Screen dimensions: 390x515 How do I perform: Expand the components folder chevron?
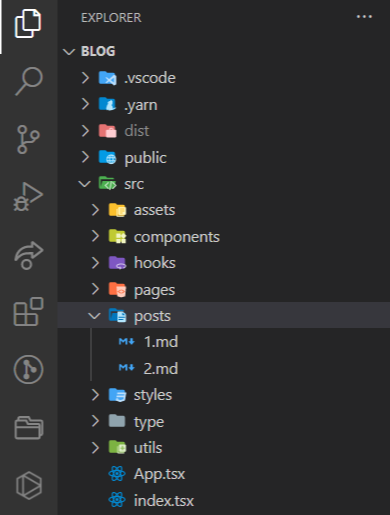(95, 236)
